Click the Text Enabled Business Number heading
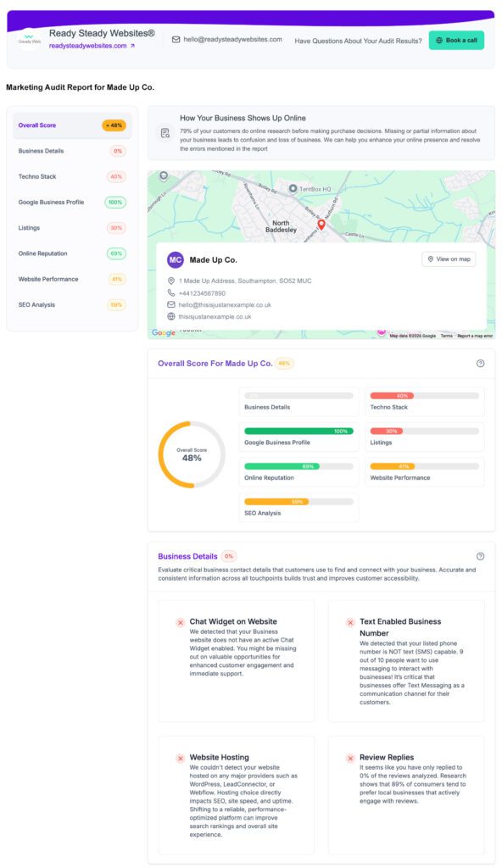 (x=400, y=627)
